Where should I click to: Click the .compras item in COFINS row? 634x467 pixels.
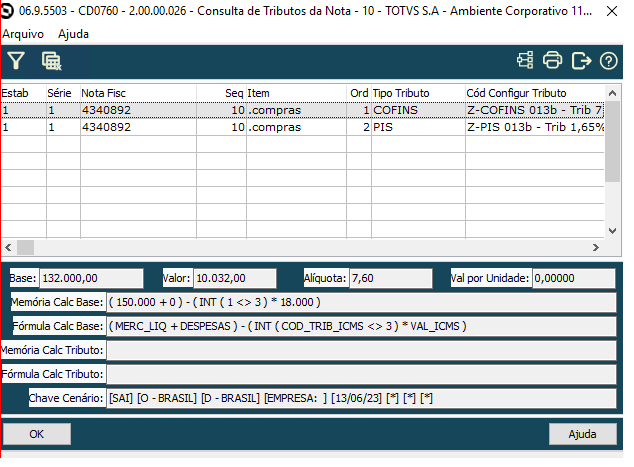pos(296,110)
